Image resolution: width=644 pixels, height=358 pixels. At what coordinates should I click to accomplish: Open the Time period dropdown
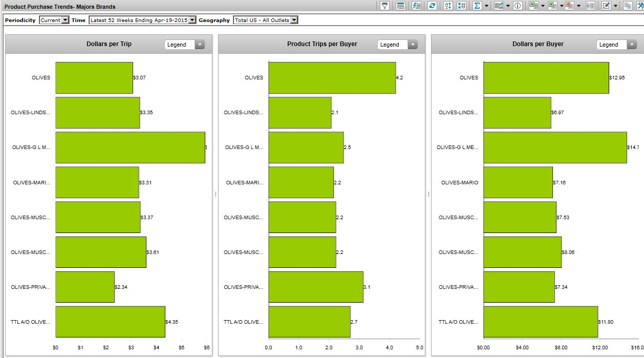(192, 20)
